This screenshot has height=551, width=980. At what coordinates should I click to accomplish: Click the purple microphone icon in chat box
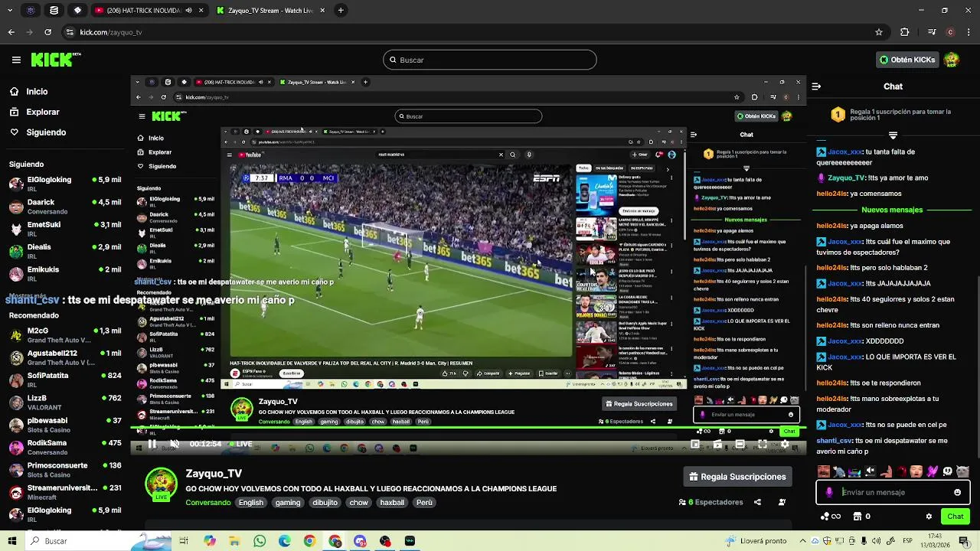pyautogui.click(x=829, y=492)
